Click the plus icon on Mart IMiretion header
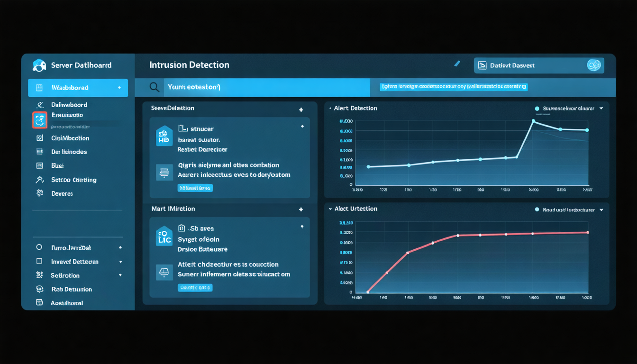This screenshot has height=364, width=637. tap(301, 209)
